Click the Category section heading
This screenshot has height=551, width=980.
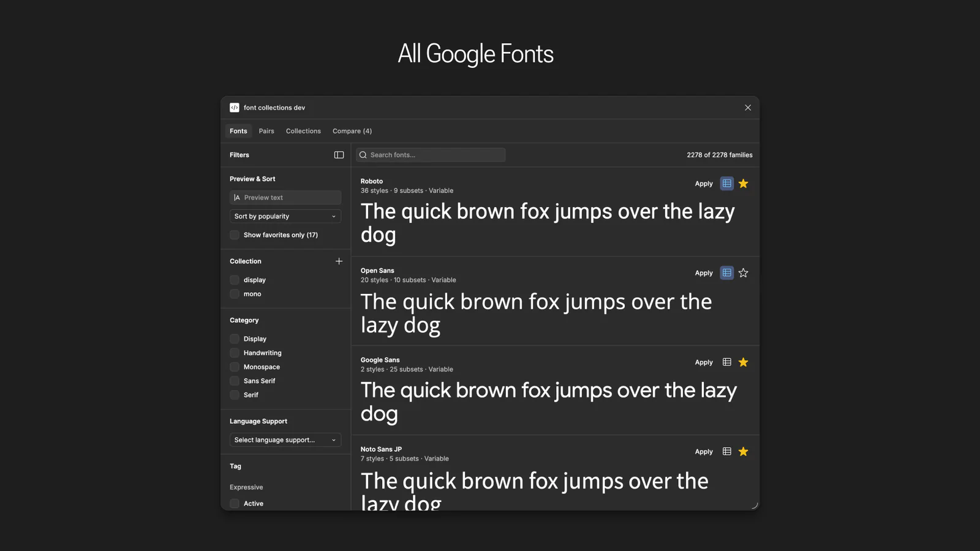pyautogui.click(x=244, y=320)
